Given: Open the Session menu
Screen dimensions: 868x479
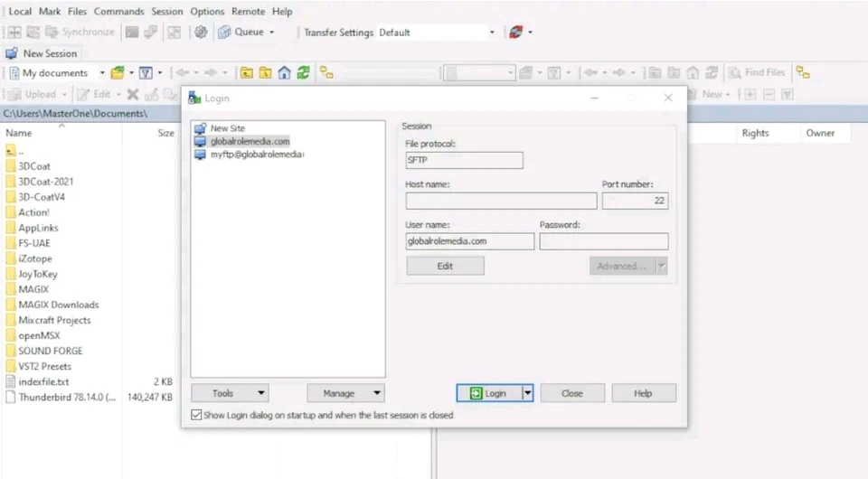Looking at the screenshot, I should [x=166, y=11].
